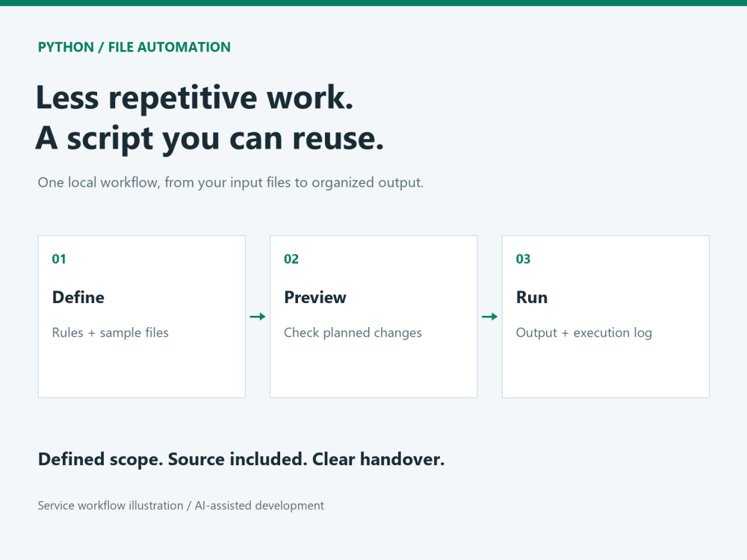This screenshot has width=747, height=560.
Task: Click the 'Define' card title
Action: coord(78,297)
